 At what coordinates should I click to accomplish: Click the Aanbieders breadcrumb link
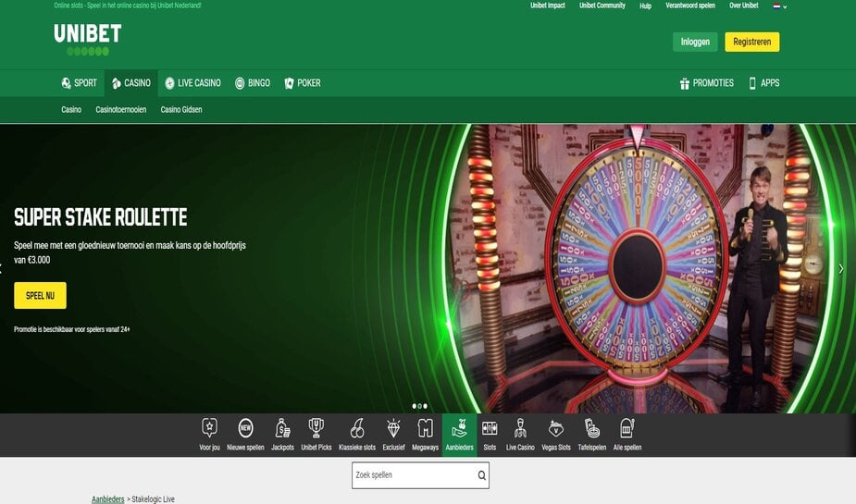(x=107, y=499)
